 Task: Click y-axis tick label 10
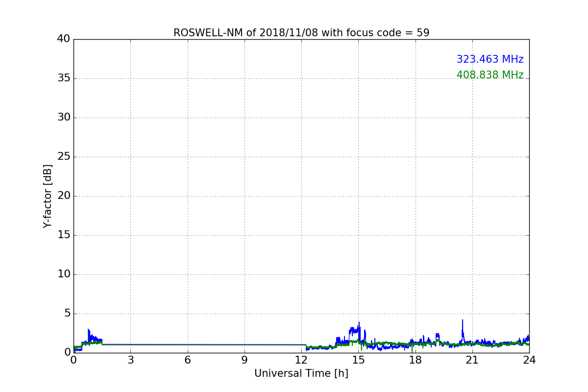(x=64, y=274)
